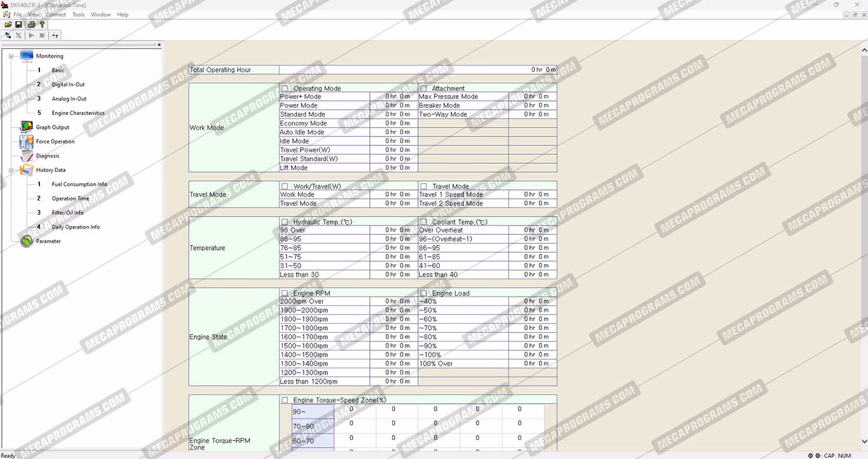Image resolution: width=868 pixels, height=459 pixels.
Task: Collapse the History Data tree node
Action: click(11, 170)
